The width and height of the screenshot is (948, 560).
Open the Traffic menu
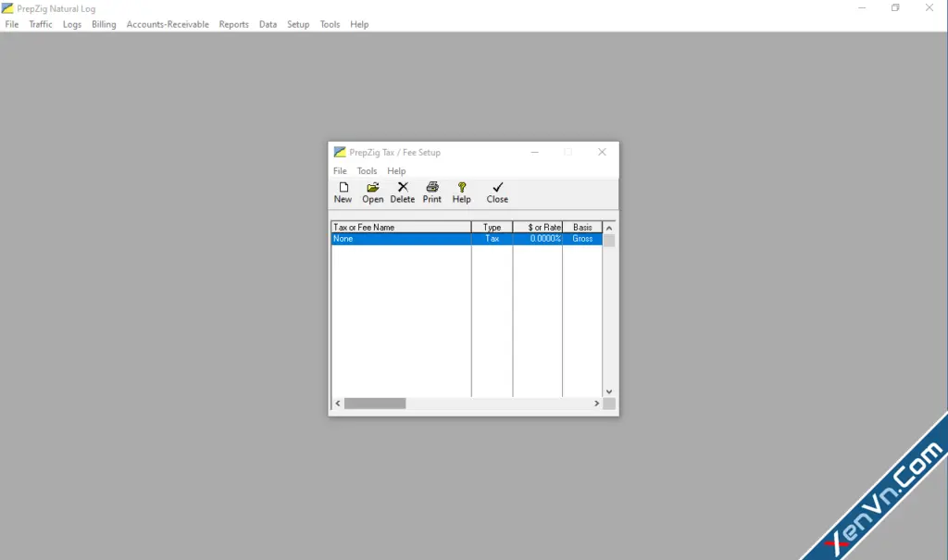click(x=41, y=24)
